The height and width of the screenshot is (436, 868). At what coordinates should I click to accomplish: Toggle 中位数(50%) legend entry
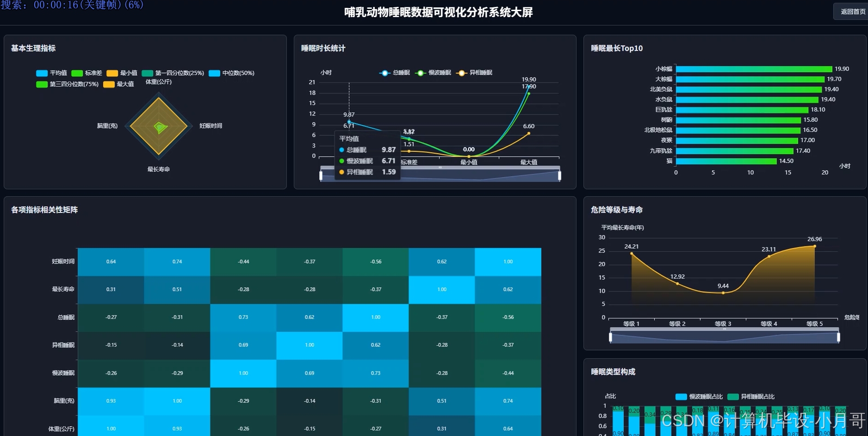point(231,73)
